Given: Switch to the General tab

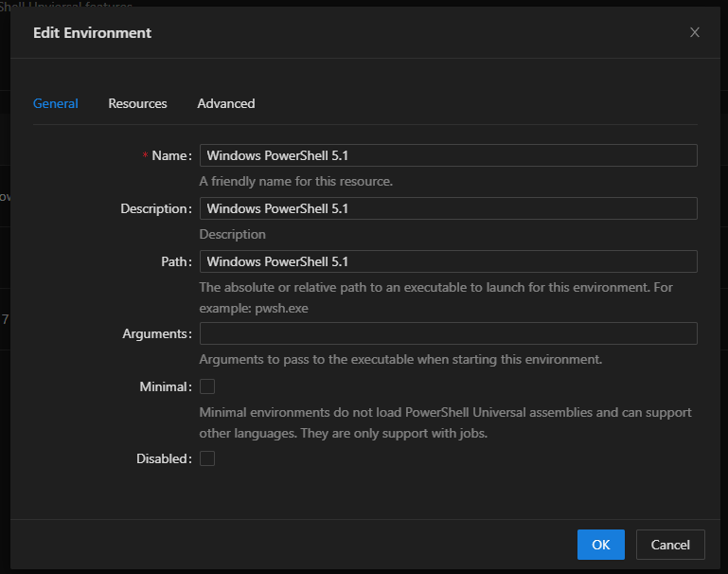Looking at the screenshot, I should pos(56,103).
